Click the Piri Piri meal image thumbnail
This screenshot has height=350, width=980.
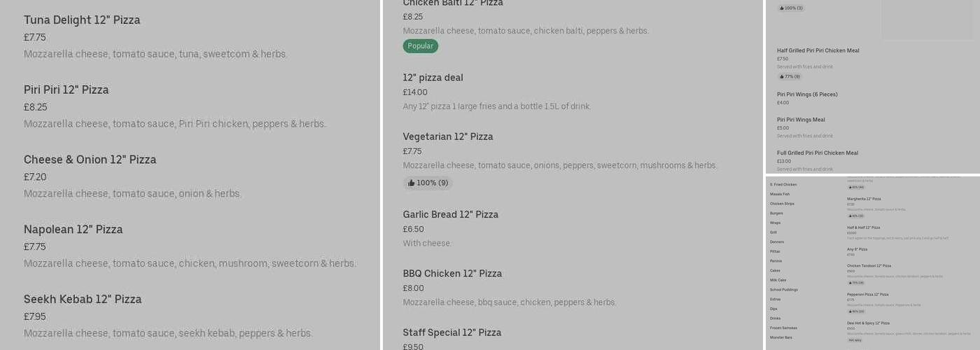coord(927,20)
